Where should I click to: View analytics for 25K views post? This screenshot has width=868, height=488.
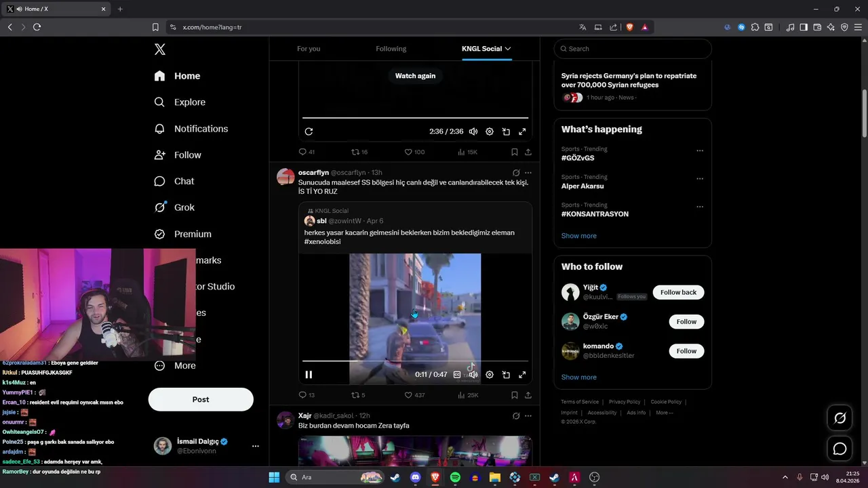468,395
